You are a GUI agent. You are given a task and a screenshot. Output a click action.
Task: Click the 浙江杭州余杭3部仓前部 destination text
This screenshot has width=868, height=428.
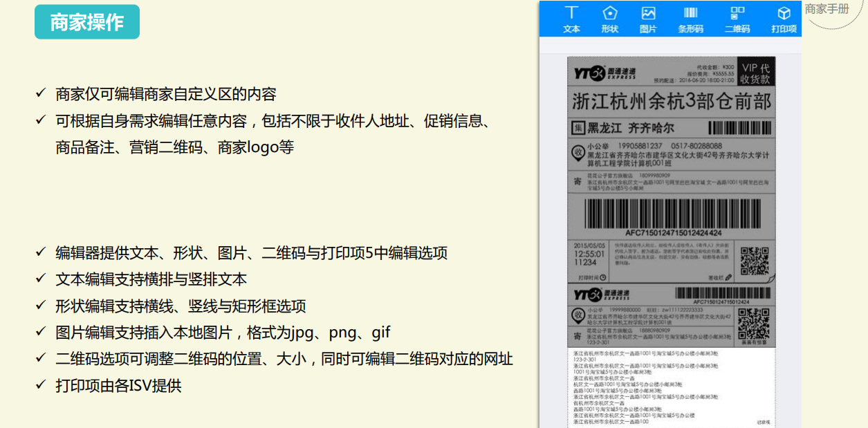[x=672, y=102]
